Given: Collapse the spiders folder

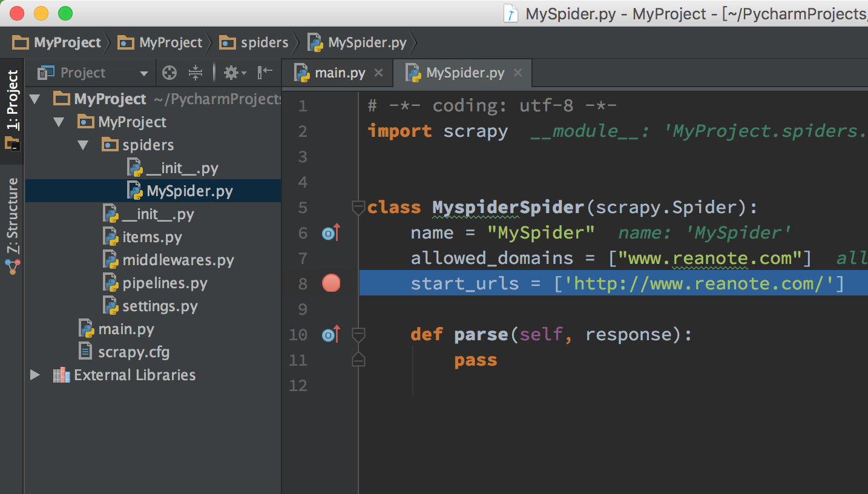Looking at the screenshot, I should (x=83, y=145).
